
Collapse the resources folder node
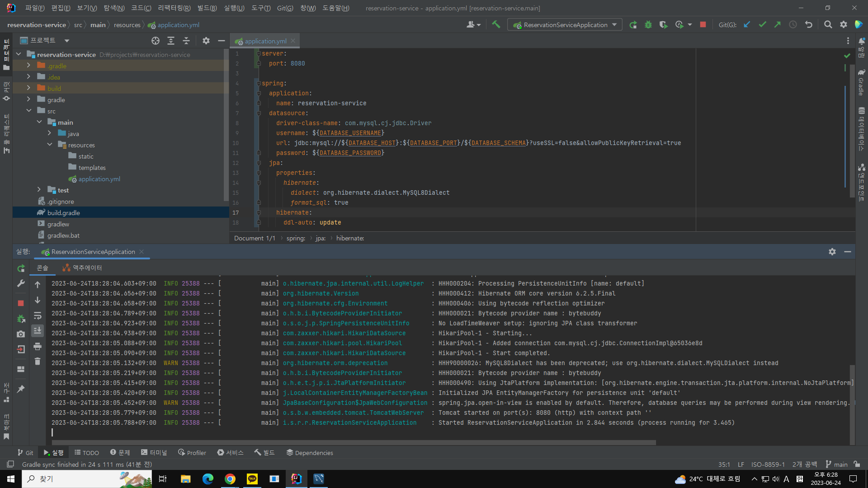[50, 145]
